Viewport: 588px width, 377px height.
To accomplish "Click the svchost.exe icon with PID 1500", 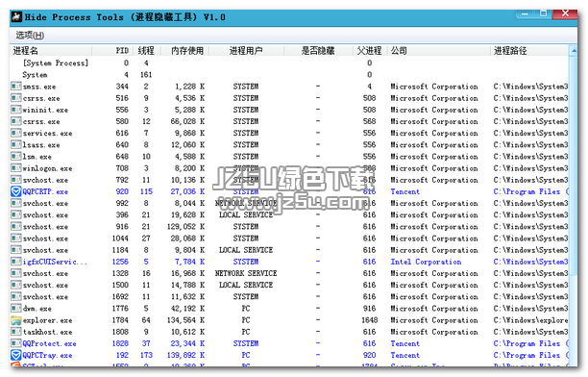I will click(16, 285).
